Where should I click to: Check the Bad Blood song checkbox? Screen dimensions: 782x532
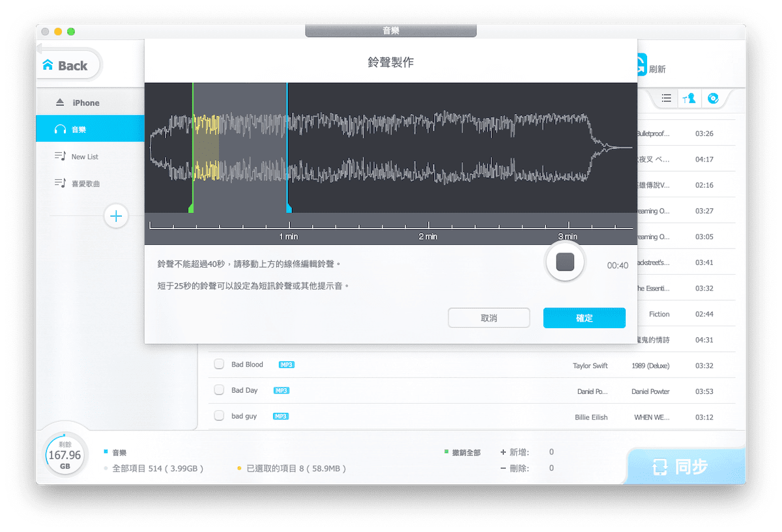point(220,364)
